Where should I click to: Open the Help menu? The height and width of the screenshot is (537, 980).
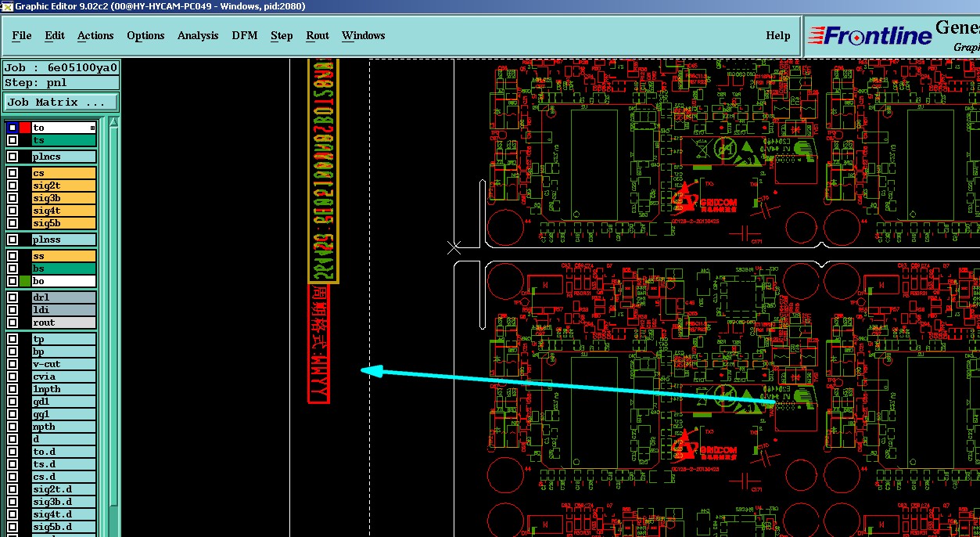point(777,35)
